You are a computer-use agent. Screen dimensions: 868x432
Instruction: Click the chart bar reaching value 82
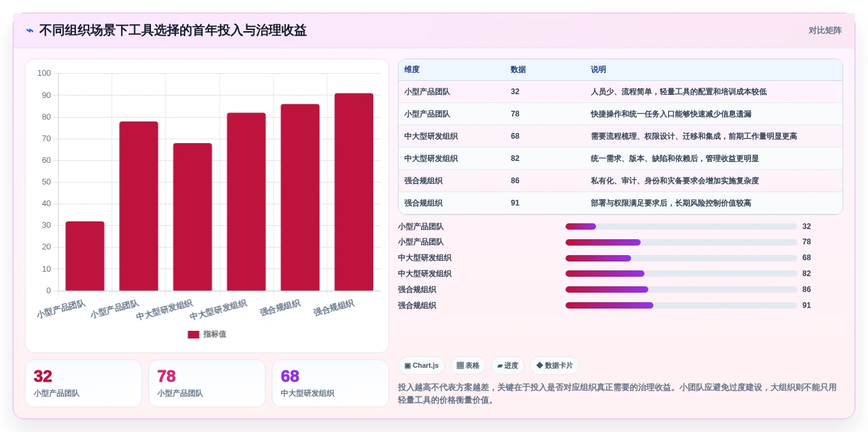(x=246, y=202)
